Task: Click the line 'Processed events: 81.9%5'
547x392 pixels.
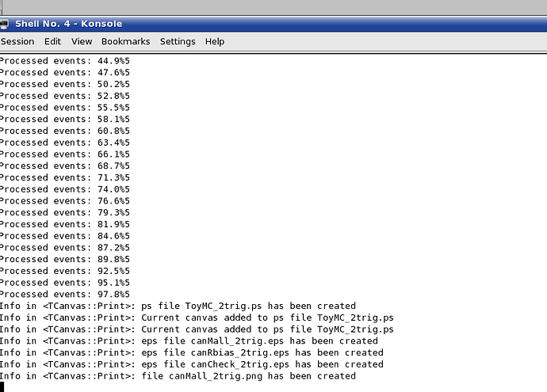Action: coord(65,224)
